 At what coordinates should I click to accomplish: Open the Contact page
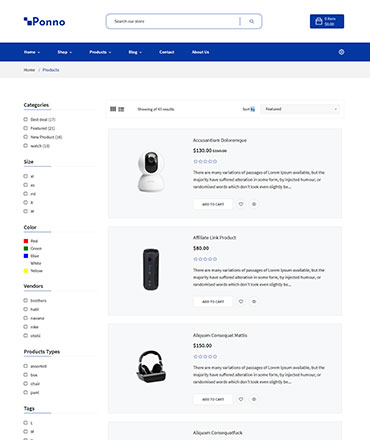tap(167, 52)
